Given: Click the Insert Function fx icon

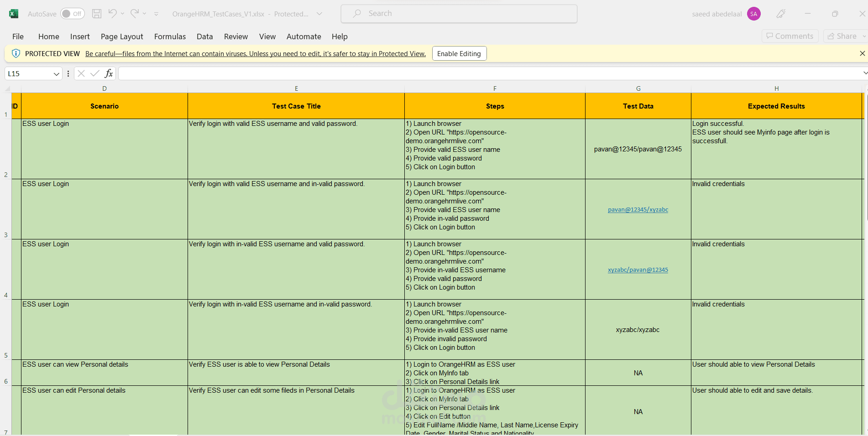Looking at the screenshot, I should pos(109,73).
